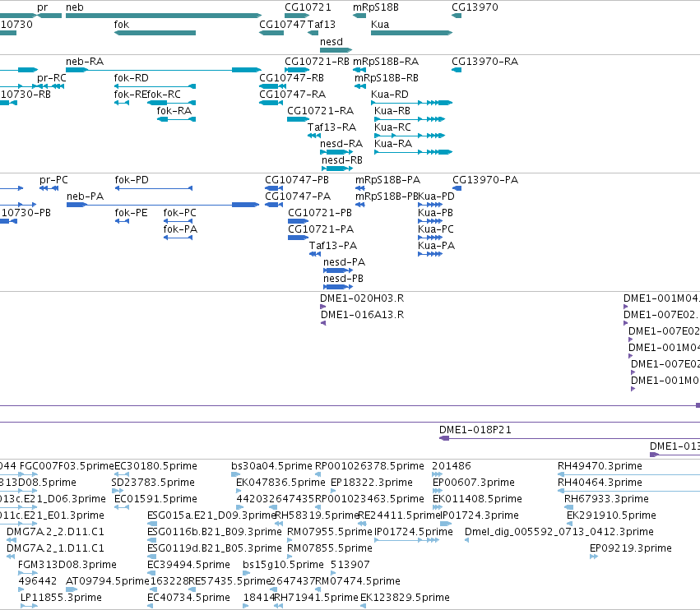Viewport: 700px width, 610px height.
Task: Select the CG10747-RA transcript label
Action: tap(292, 95)
